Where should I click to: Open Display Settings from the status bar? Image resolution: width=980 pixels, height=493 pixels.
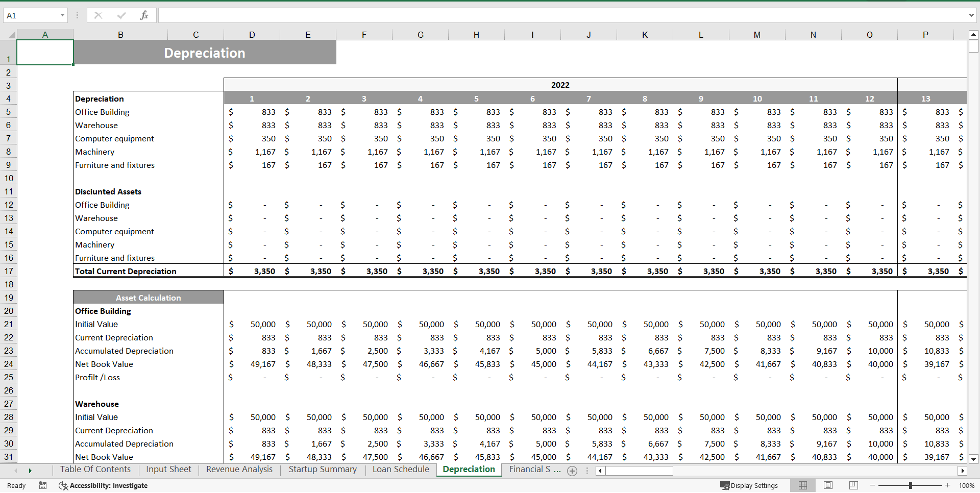[749, 485]
